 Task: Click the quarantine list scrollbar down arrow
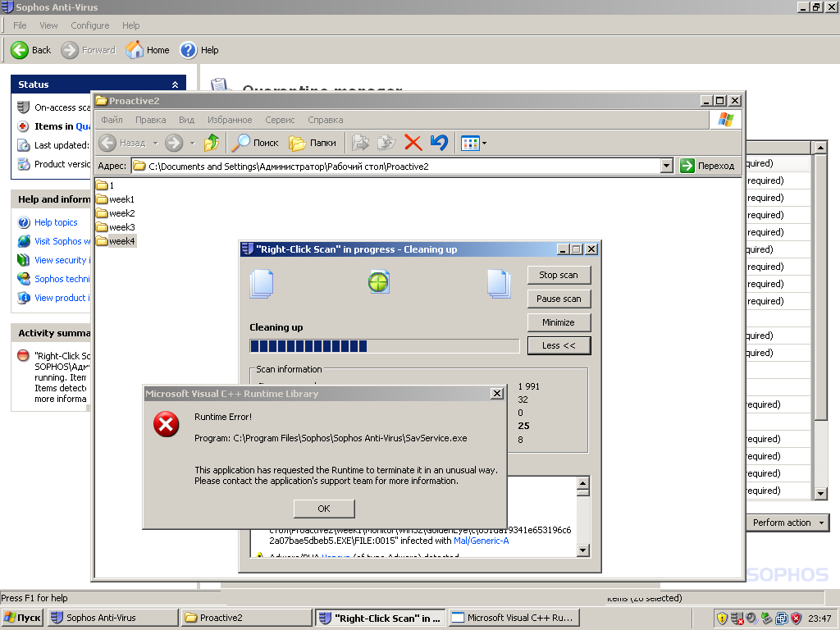820,493
